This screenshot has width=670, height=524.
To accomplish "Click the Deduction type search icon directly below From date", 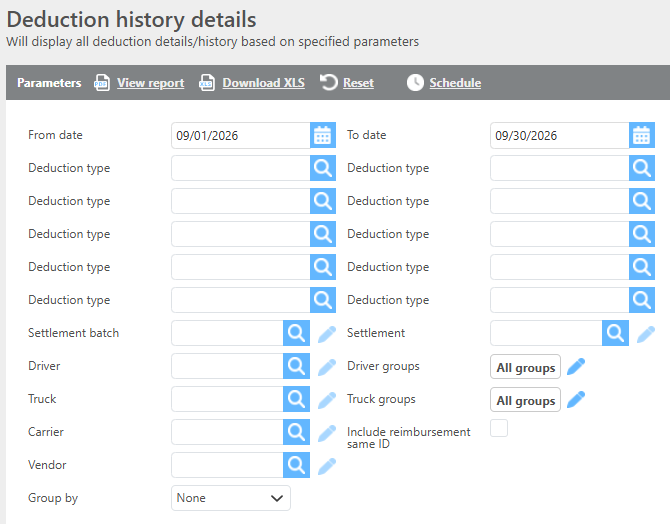I will [x=323, y=168].
